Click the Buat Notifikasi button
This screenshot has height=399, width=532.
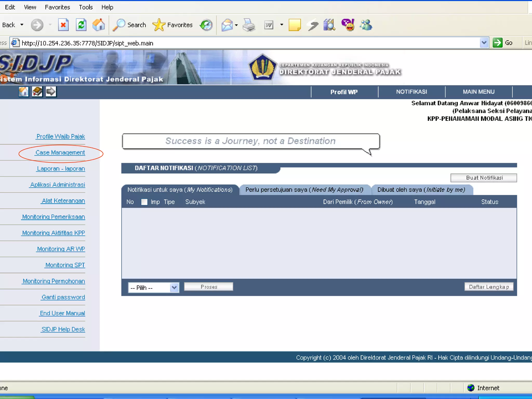tap(484, 178)
